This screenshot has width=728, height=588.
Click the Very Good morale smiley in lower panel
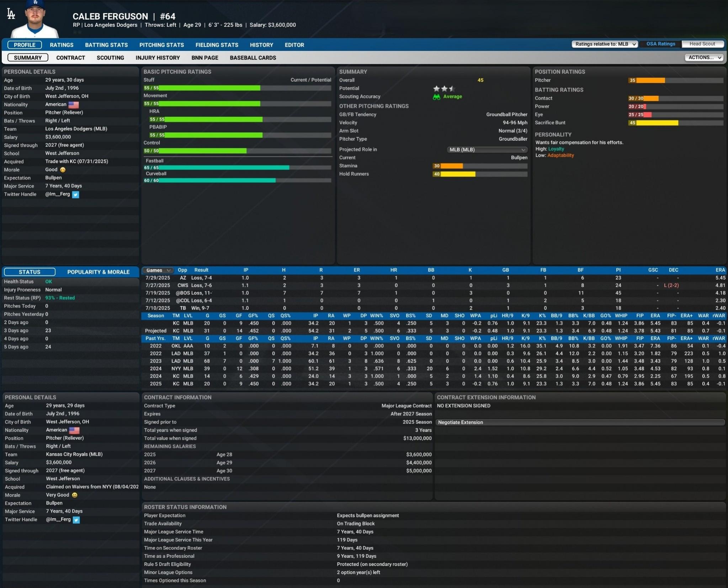pyautogui.click(x=74, y=495)
